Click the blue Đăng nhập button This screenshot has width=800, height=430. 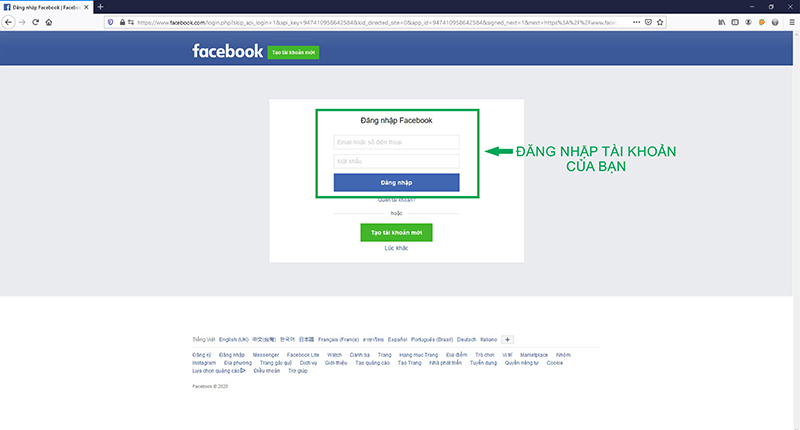[396, 183]
